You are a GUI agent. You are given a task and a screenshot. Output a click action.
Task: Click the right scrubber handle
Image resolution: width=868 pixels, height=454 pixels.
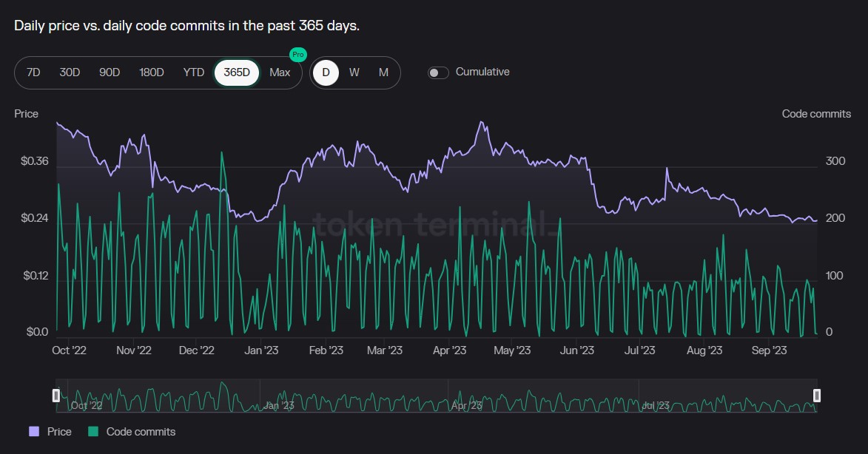(816, 396)
